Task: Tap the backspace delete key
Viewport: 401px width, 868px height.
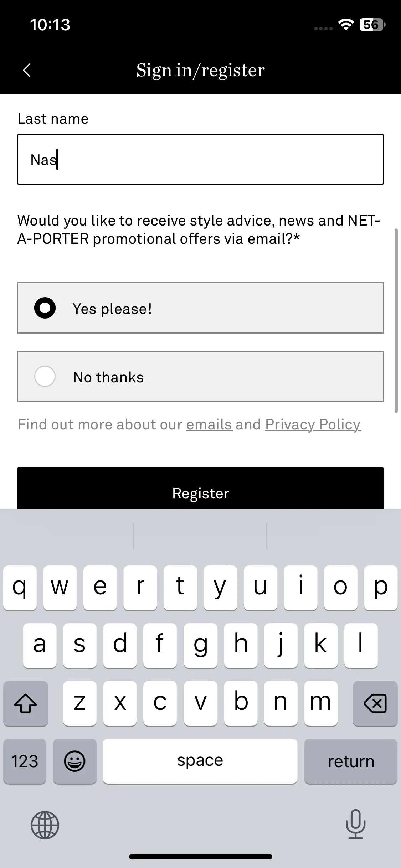Action: (375, 703)
